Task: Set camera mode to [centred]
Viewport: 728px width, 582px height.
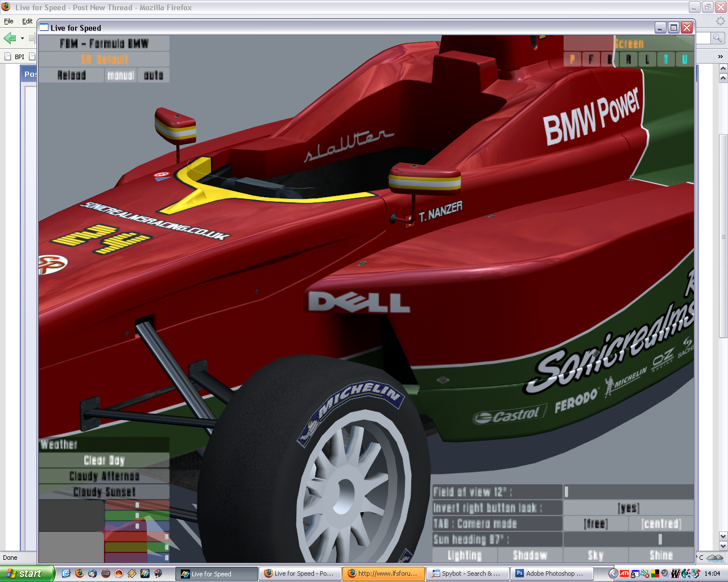Action: 661,523
